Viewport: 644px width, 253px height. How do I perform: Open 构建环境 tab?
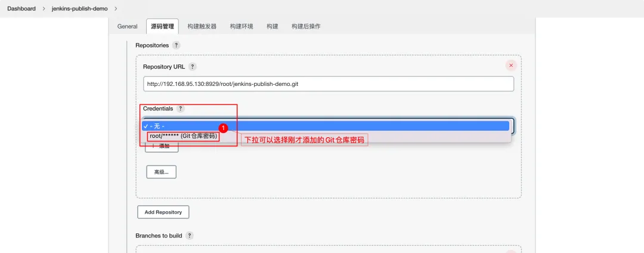pos(241,26)
